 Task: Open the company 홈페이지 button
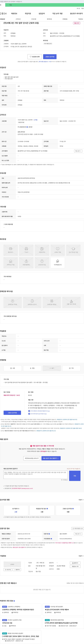click(x=75, y=563)
